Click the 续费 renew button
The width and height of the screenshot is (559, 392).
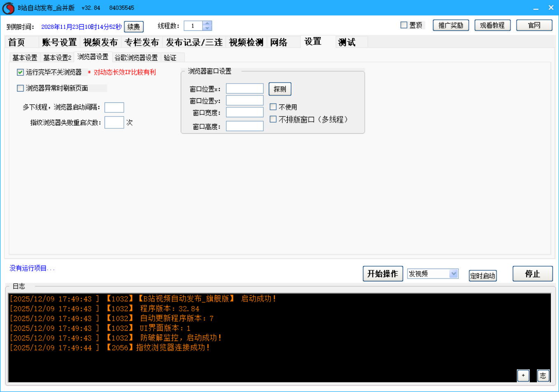click(133, 27)
